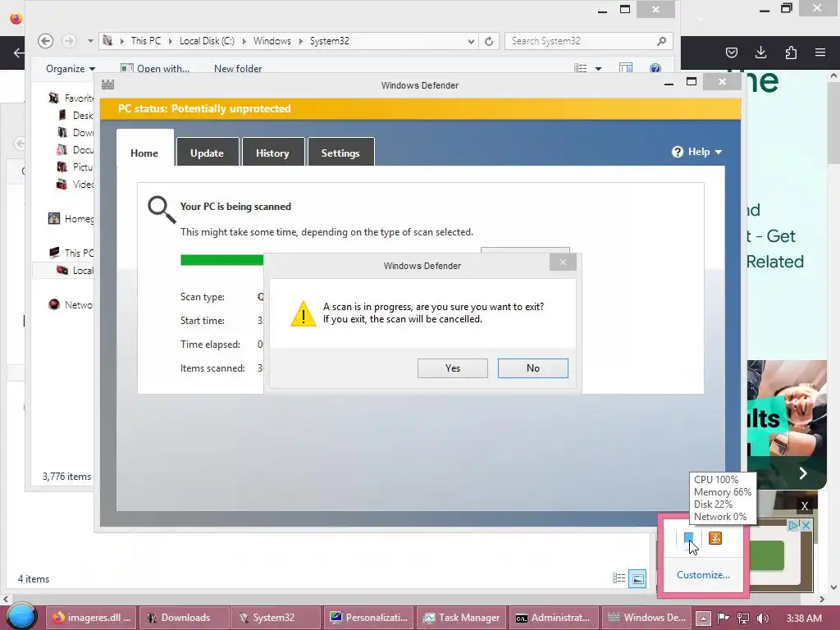Show hidden tray icons arrow
The height and width of the screenshot is (630, 840).
coord(703,619)
